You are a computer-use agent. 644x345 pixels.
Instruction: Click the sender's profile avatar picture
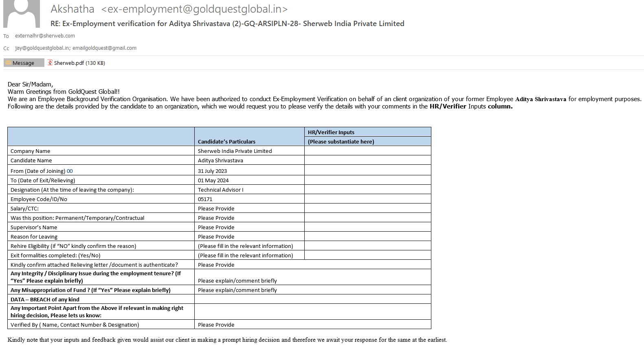click(x=22, y=13)
